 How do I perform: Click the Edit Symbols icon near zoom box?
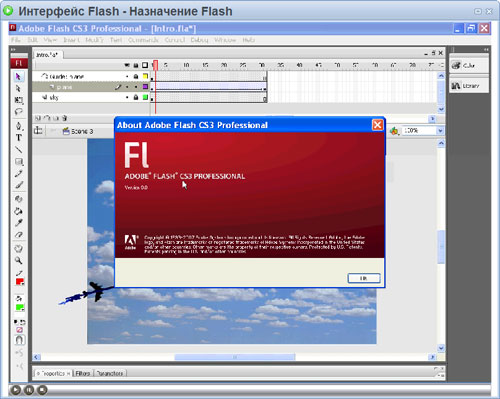coord(394,131)
